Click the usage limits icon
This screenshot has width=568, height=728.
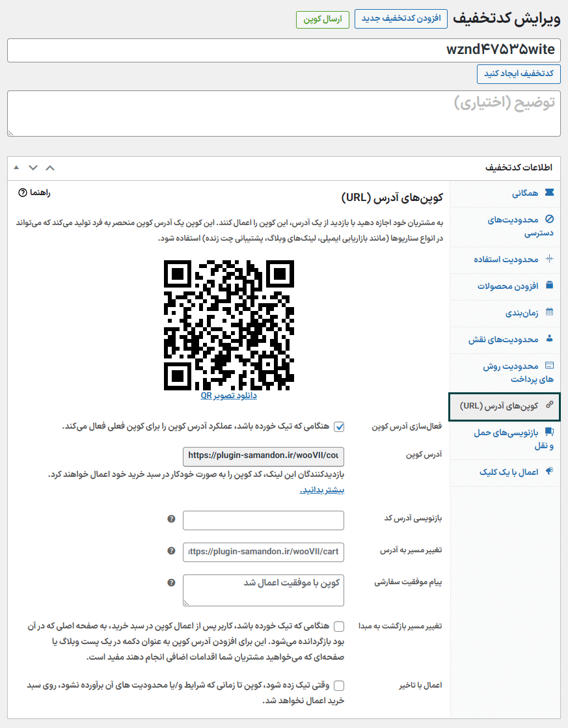coord(550,259)
